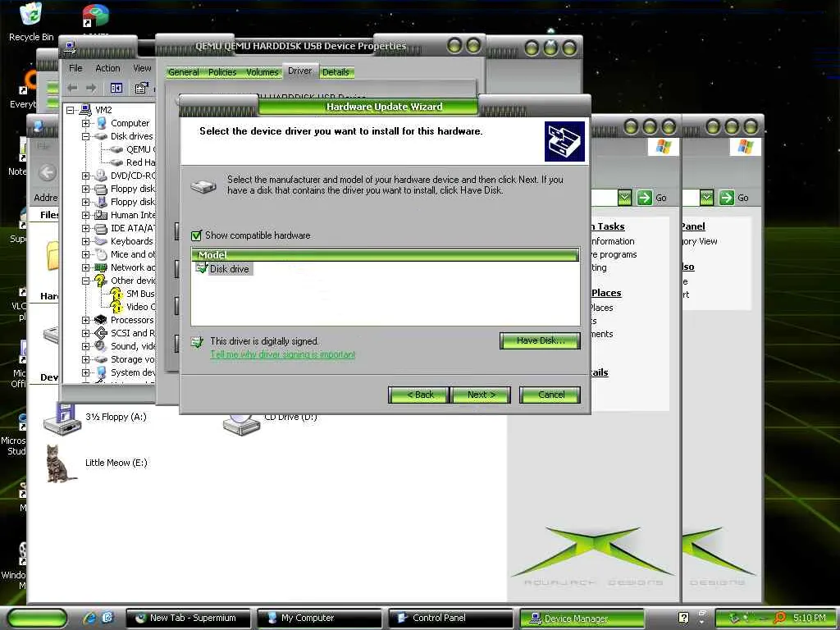Switch to New Tab - Supermium taskbar button
Viewport: 840px width, 630px height.
(x=188, y=619)
